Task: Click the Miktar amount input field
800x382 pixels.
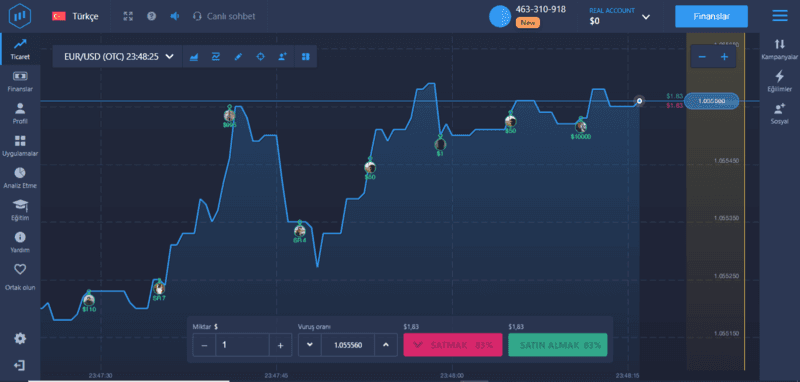Action: (x=242, y=345)
